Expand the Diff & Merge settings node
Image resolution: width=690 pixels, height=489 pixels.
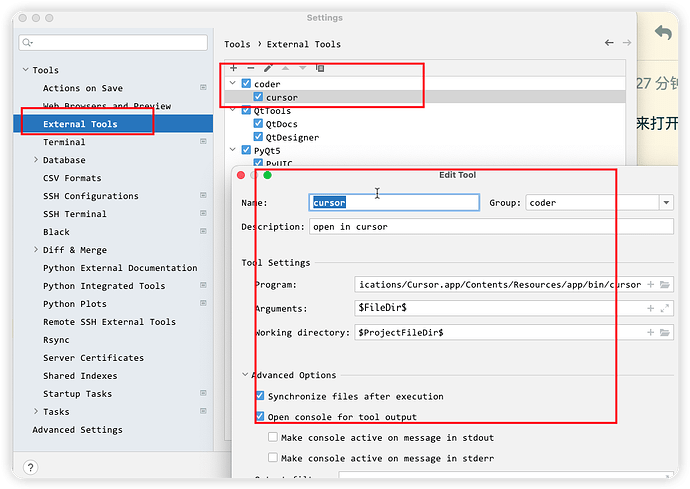coord(36,250)
